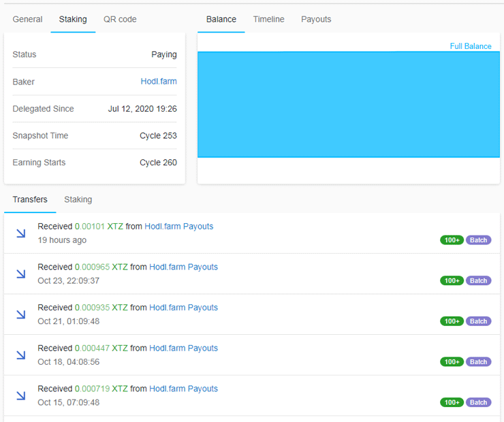Open Hodl.farm Payouts link in the top transfer

(178, 226)
